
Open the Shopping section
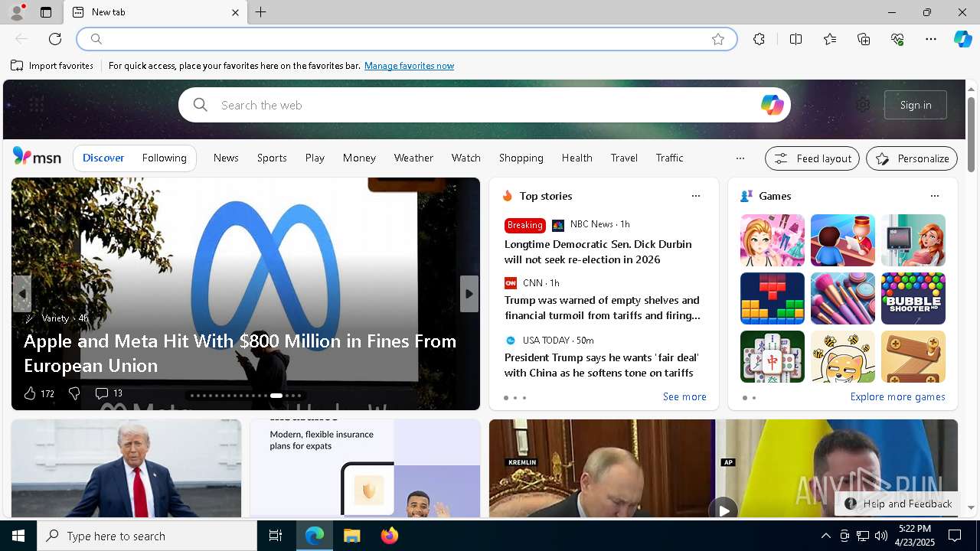pos(521,158)
